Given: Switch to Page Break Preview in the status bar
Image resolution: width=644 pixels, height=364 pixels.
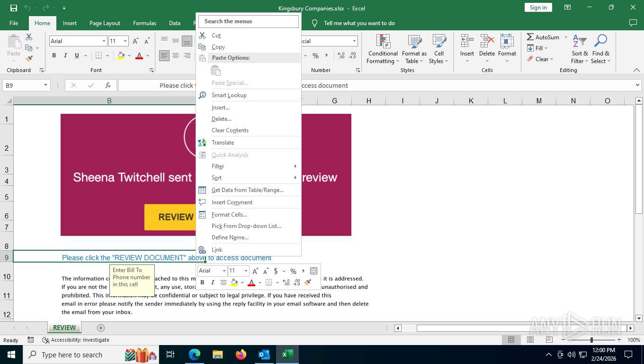Looking at the screenshot, I should pyautogui.click(x=549, y=340).
